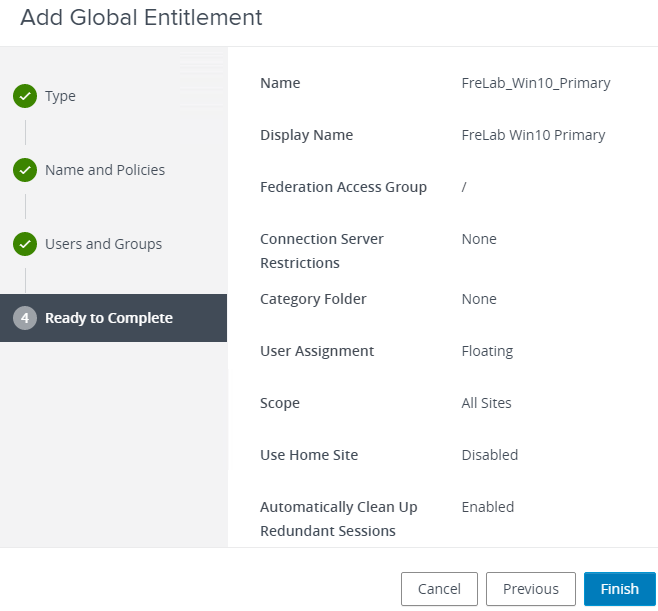This screenshot has width=658, height=611.
Task: Click the FreLab Win10 Primary display name value
Action: 533,135
